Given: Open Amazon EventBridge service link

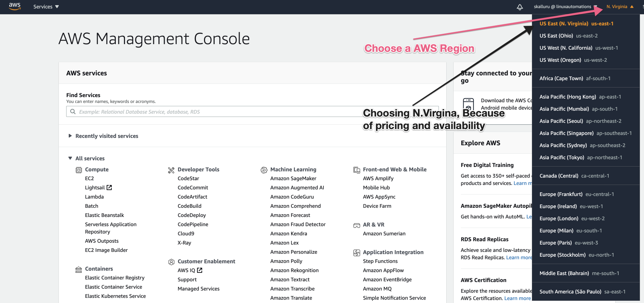Looking at the screenshot, I should point(387,279).
